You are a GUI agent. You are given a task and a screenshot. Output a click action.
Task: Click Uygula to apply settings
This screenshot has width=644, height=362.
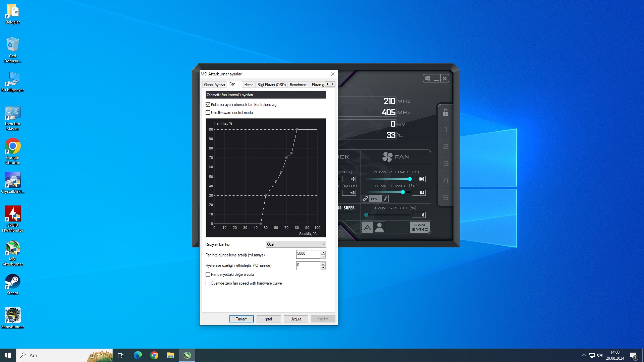pos(296,319)
